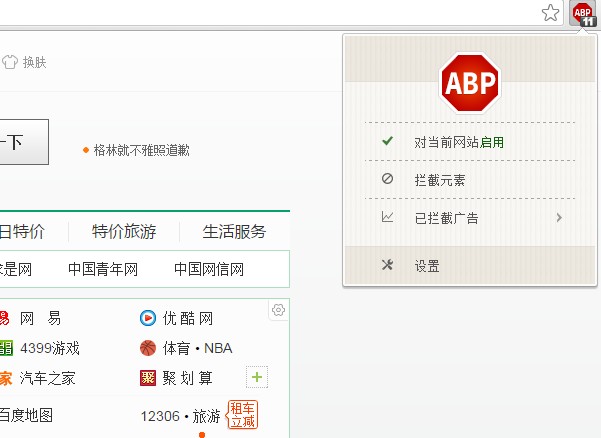Click the 优酷网 play logo icon
Image resolution: width=601 pixels, height=438 pixels.
coord(148,318)
